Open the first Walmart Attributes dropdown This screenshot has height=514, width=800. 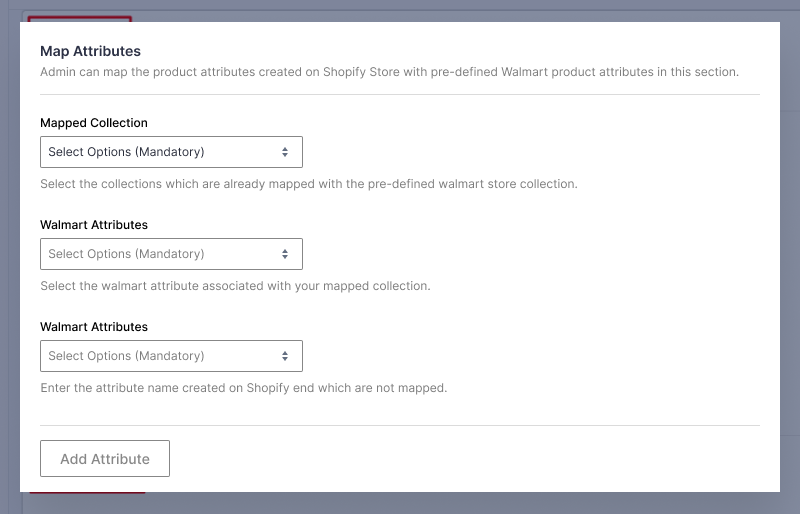click(x=171, y=254)
